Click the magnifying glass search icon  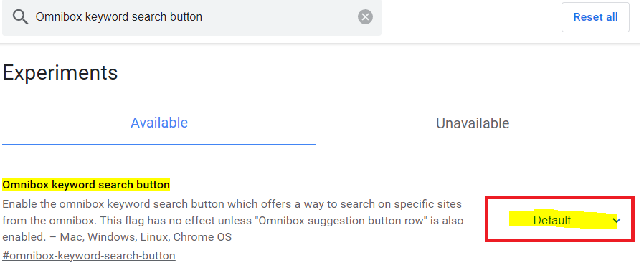click(x=19, y=16)
